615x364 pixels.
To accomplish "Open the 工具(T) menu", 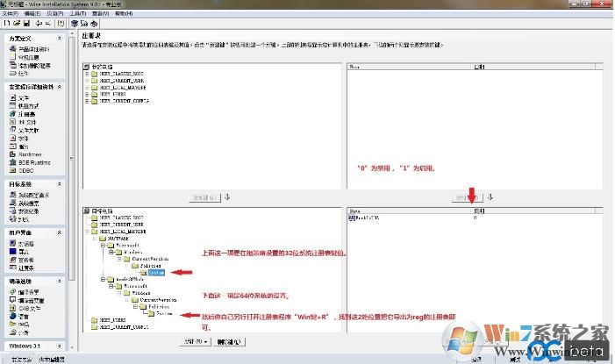I will 78,13.
